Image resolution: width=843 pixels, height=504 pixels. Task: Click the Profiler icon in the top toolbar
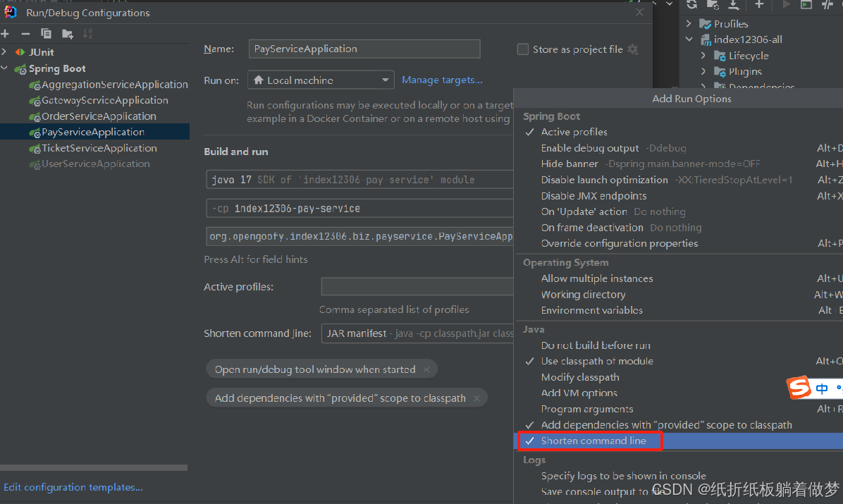tap(826, 6)
